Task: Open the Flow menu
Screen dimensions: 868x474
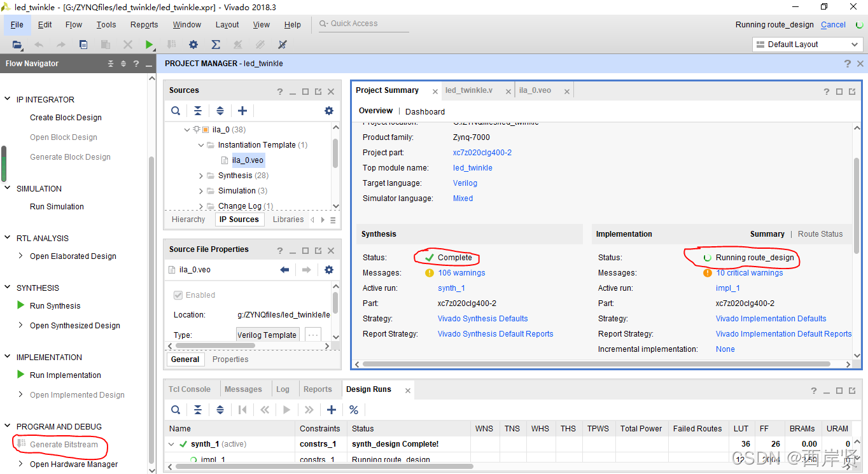Action: (x=74, y=25)
